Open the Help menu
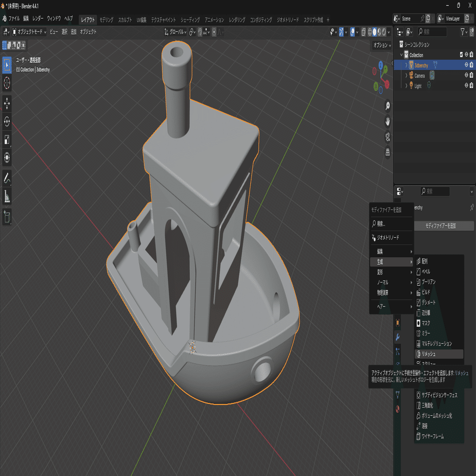The width and height of the screenshot is (476, 476). point(68,19)
